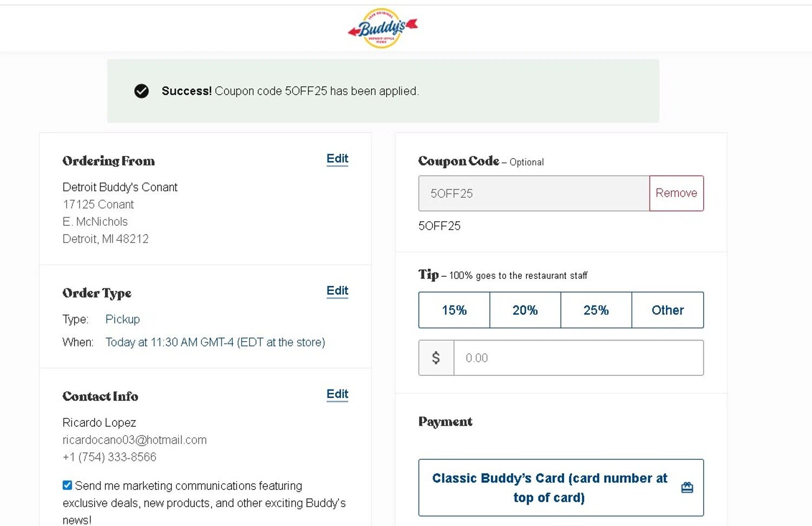This screenshot has height=526, width=812.
Task: Select Other tip amount option
Action: tap(667, 310)
